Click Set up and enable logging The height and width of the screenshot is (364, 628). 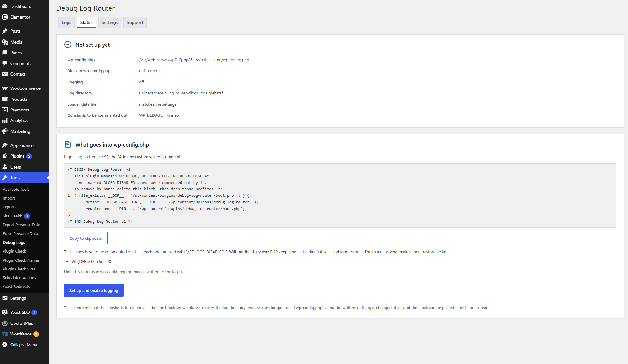point(94,290)
